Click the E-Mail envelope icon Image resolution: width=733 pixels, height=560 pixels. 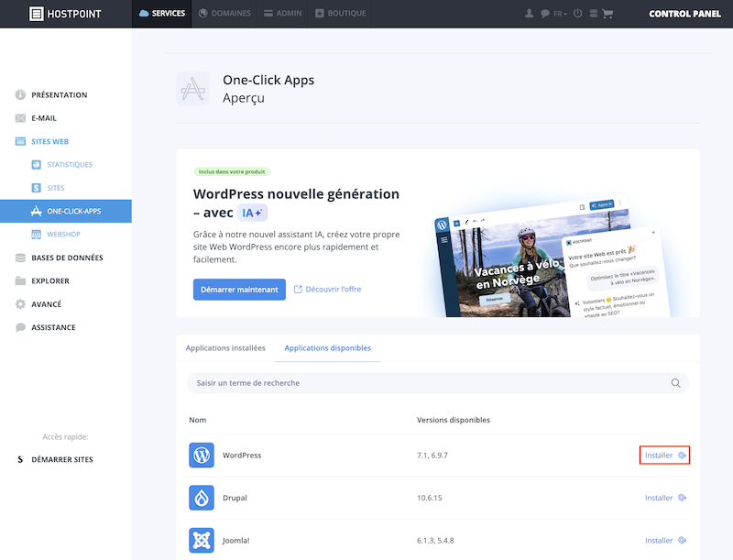pyautogui.click(x=20, y=118)
